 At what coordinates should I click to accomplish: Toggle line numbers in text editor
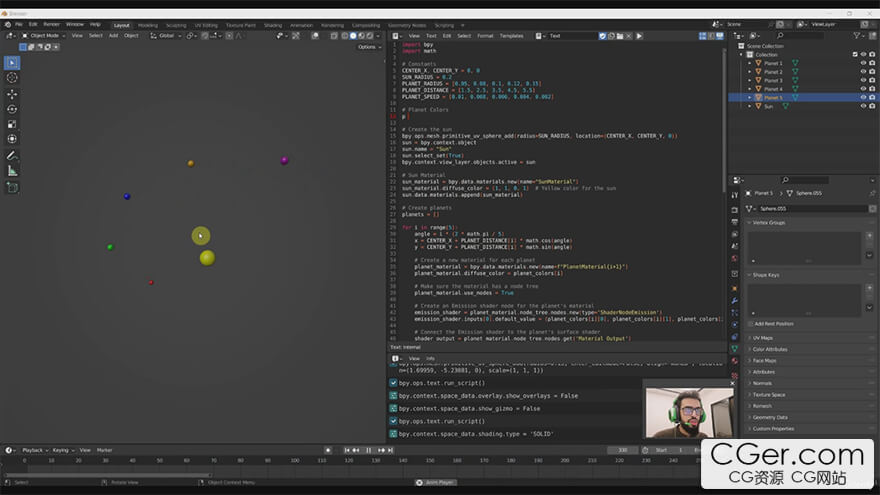702,36
